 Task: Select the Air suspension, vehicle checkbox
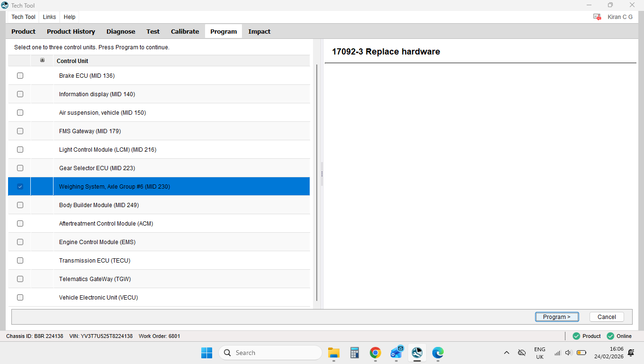[x=20, y=112]
